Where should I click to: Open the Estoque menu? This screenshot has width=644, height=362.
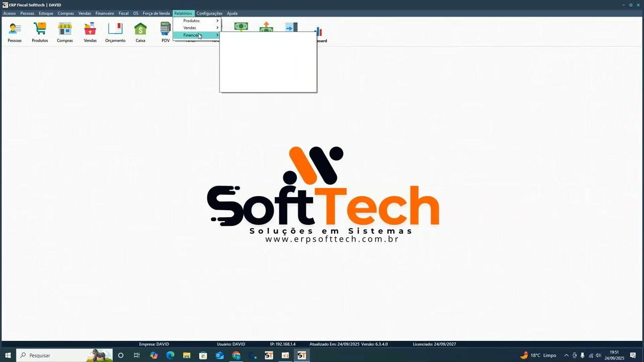click(46, 14)
